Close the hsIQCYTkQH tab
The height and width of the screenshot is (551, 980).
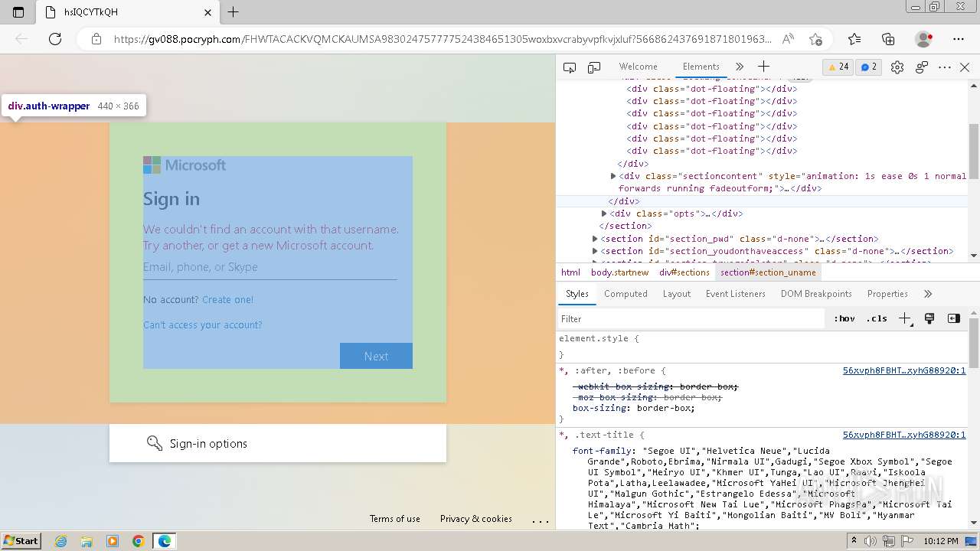point(208,12)
